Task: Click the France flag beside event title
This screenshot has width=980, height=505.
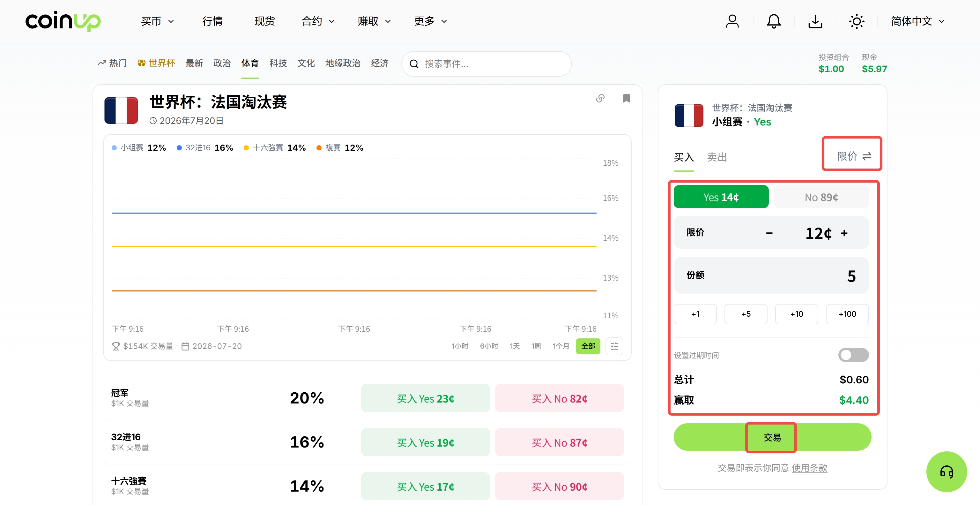Action: pos(121,110)
